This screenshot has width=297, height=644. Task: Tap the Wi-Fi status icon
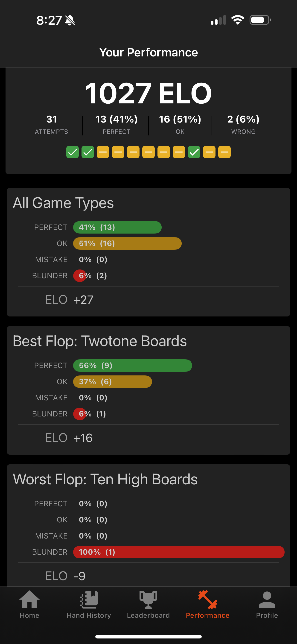click(238, 20)
